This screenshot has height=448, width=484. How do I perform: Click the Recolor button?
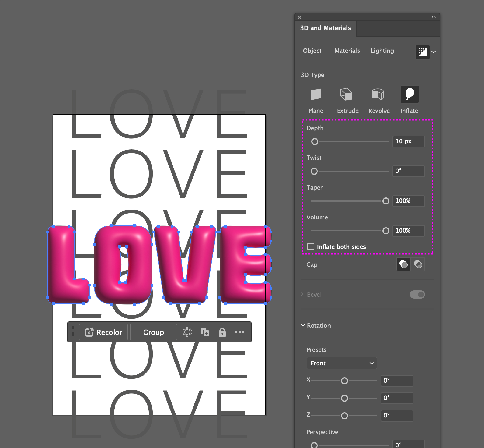103,332
